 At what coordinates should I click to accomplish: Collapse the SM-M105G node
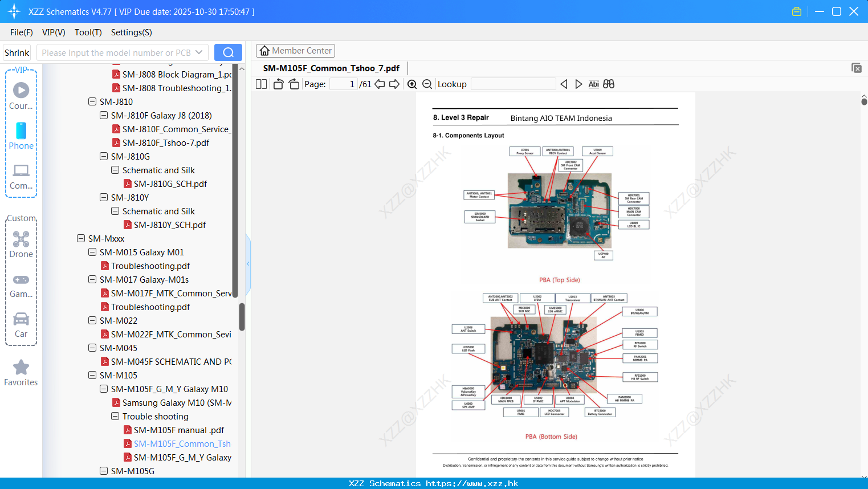pos(104,471)
